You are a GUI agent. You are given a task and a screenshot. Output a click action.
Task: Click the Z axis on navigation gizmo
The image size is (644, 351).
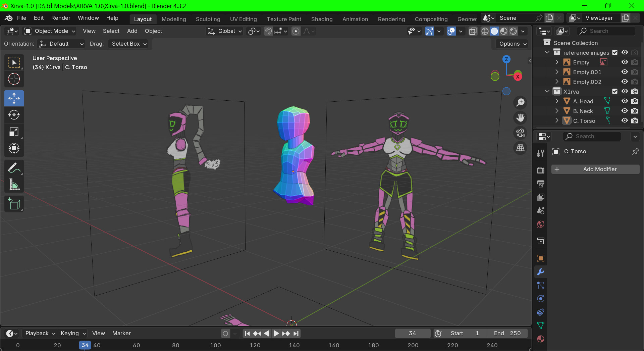(506, 59)
